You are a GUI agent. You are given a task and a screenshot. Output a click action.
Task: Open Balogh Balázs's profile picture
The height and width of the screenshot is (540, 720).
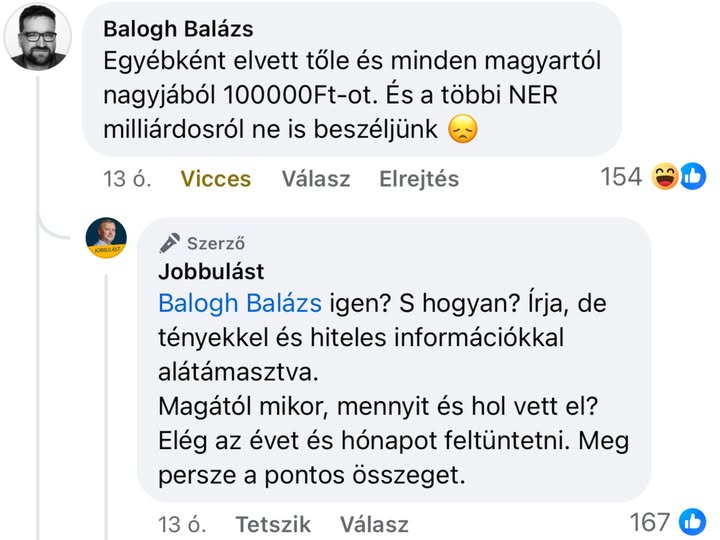(38, 37)
